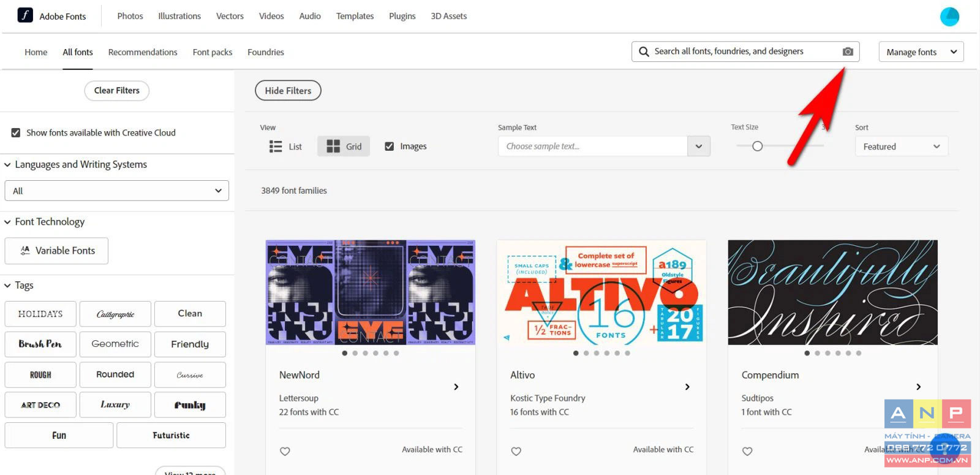Select the All fonts tab

pyautogui.click(x=78, y=52)
